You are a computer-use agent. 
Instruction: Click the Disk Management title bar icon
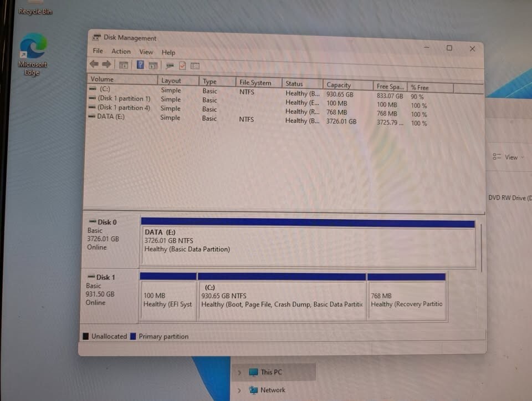click(96, 37)
